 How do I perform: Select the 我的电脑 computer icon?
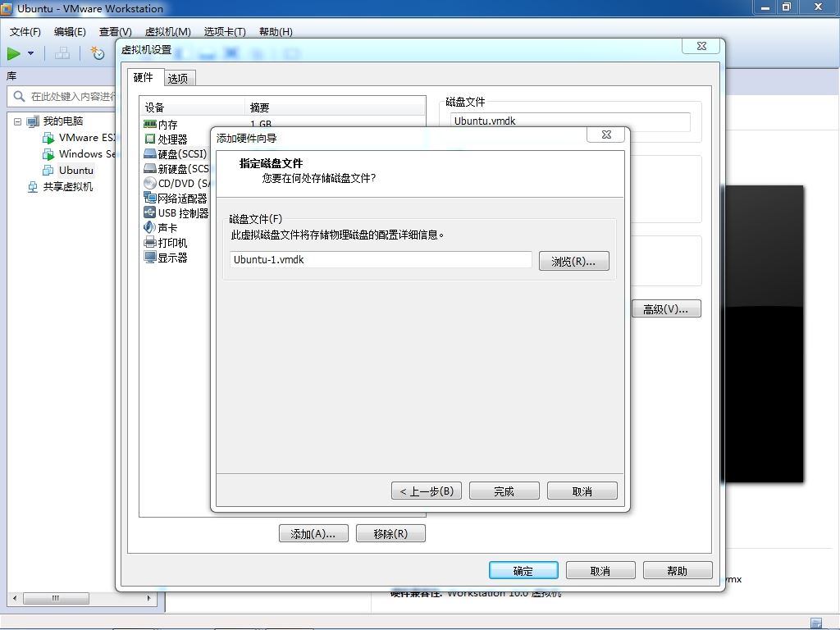coord(33,121)
